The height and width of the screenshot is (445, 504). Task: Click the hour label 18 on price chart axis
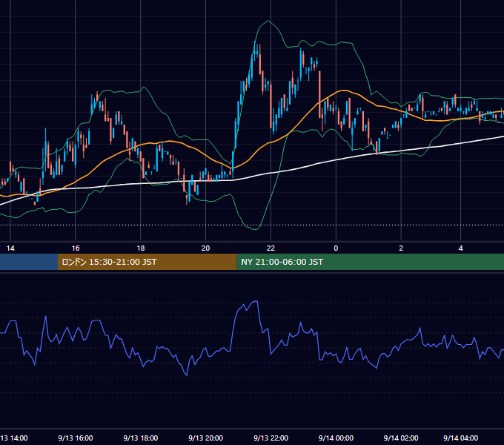pos(141,248)
